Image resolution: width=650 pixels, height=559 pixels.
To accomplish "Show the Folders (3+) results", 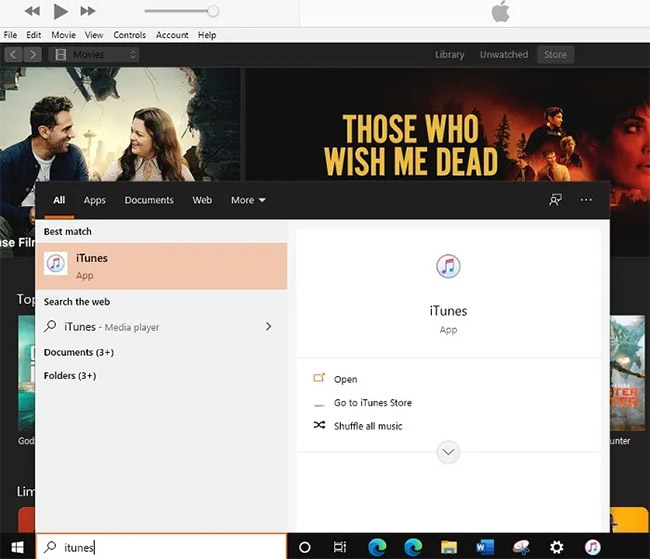I will coord(70,376).
